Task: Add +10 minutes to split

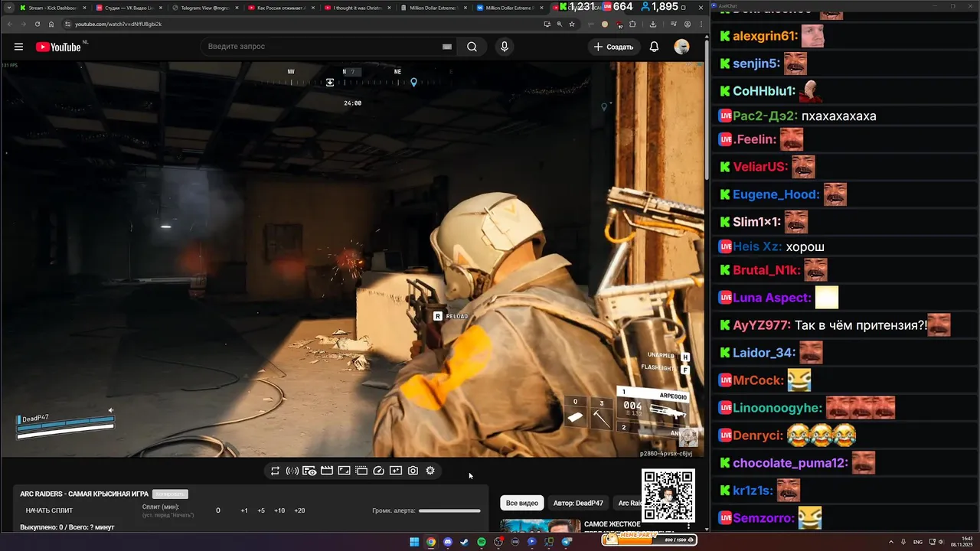Action: point(279,510)
